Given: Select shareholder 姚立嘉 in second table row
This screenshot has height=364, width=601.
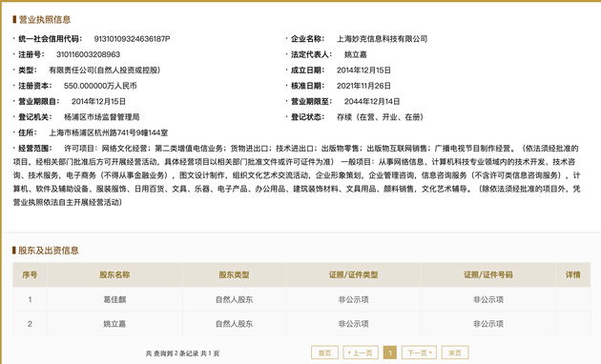Looking at the screenshot, I should point(114,324).
